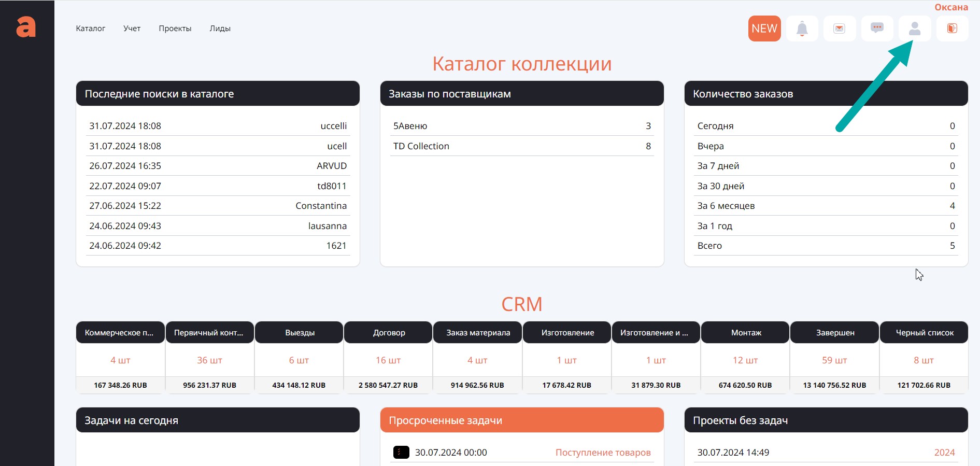The width and height of the screenshot is (980, 466).
Task: Select the Договор CRM stage
Action: click(389, 333)
